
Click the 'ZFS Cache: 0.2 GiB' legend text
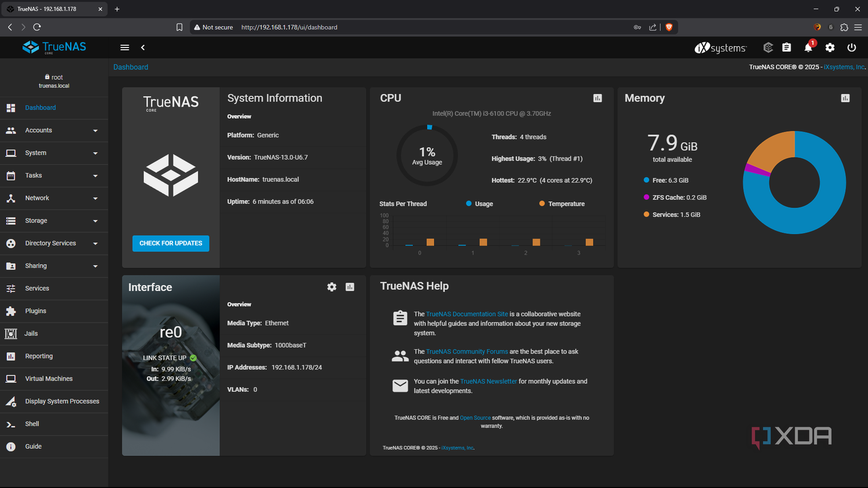pos(679,198)
